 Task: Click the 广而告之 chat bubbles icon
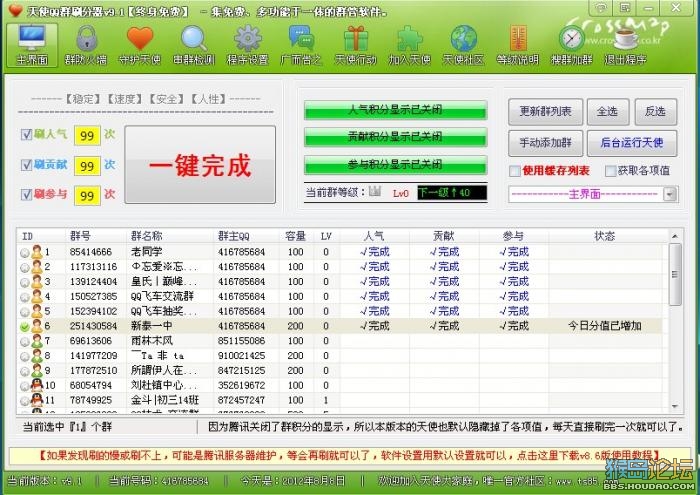(301, 37)
